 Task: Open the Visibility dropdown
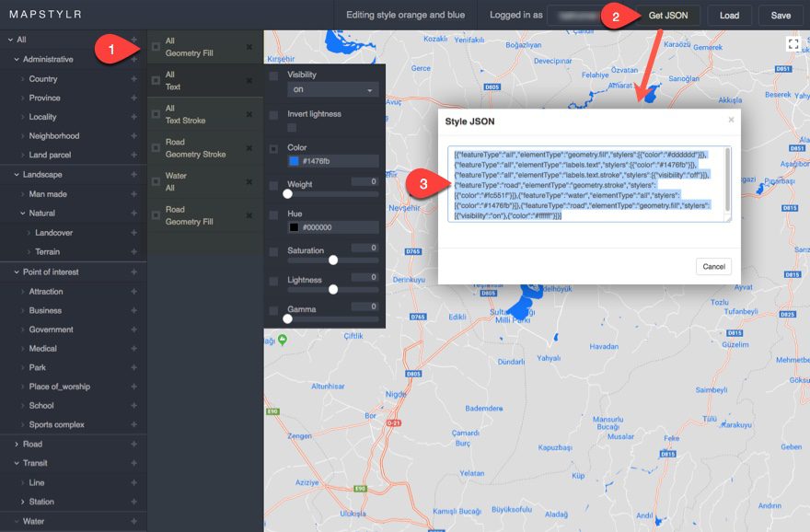tap(331, 89)
